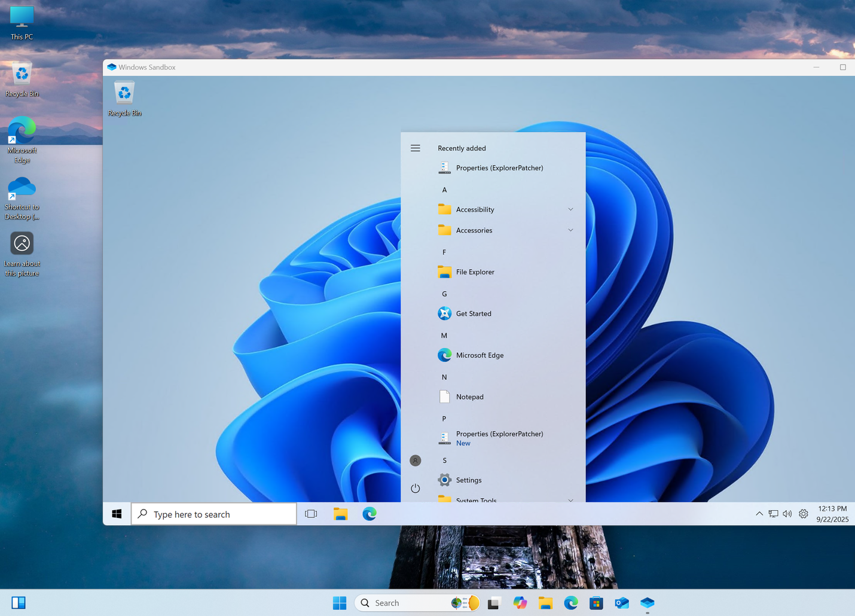Click inside the Type here to search box
The width and height of the screenshot is (855, 616).
point(212,514)
